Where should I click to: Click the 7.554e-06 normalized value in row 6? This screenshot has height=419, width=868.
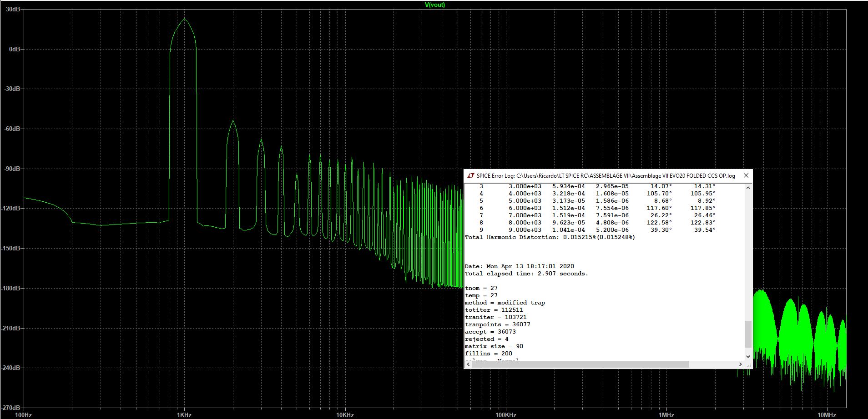(x=612, y=208)
